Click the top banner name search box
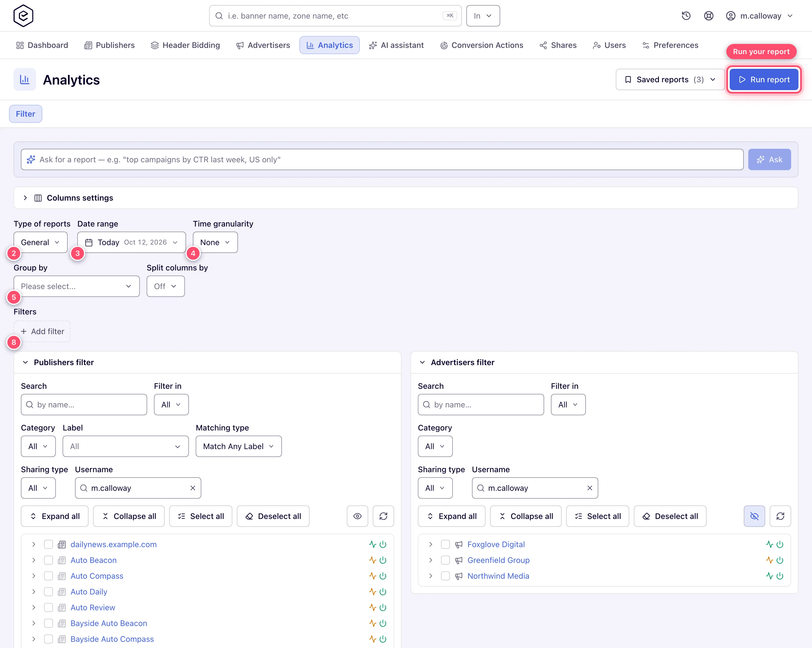Viewport: 812px width, 648px height. pos(336,16)
